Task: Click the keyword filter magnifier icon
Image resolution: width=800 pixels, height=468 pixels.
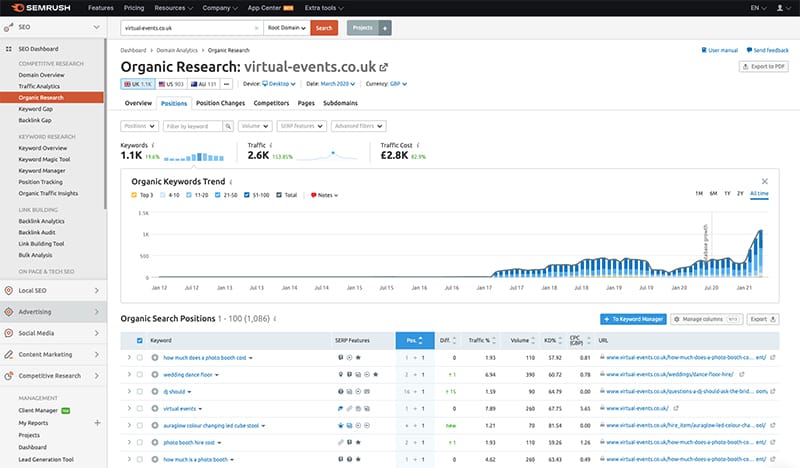Action: [x=227, y=127]
